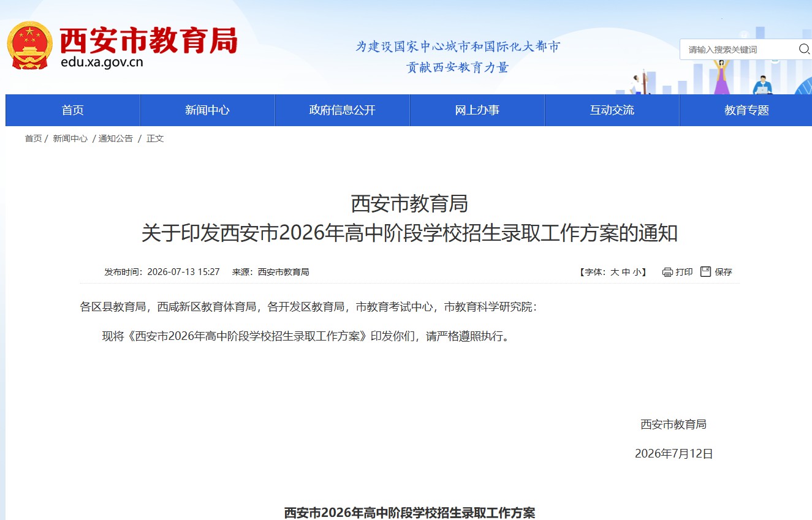
Task: Click the publish time 2026-07-13 15:27
Action: 183,272
